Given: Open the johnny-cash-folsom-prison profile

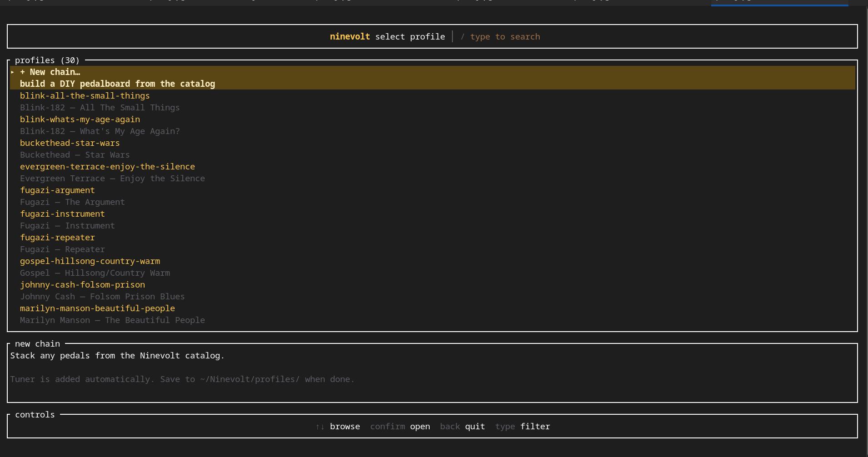Looking at the screenshot, I should tap(82, 284).
